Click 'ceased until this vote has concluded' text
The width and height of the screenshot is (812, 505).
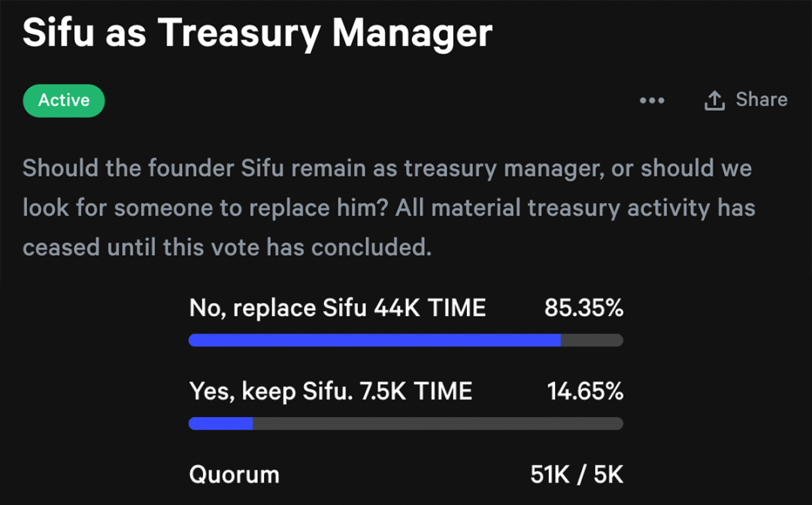[x=227, y=247]
